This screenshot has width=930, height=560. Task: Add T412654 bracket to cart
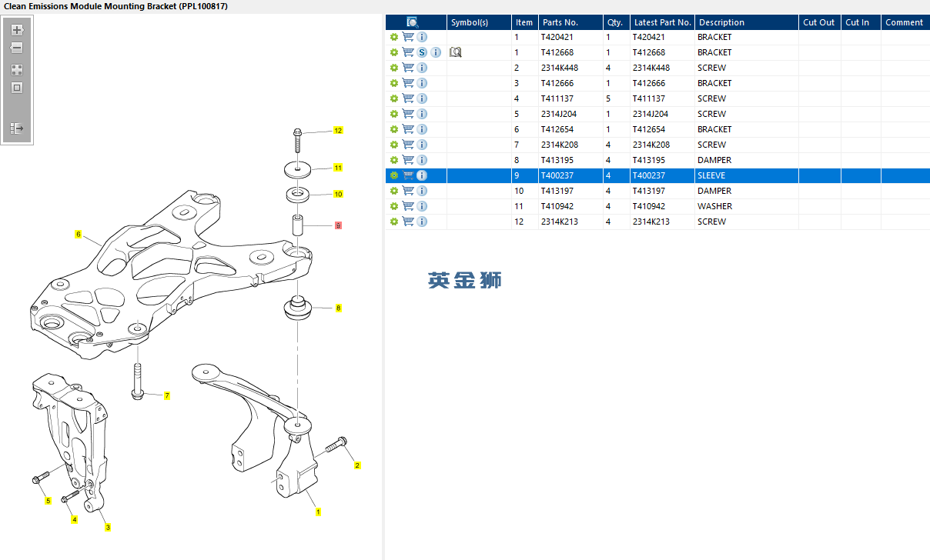[408, 129]
